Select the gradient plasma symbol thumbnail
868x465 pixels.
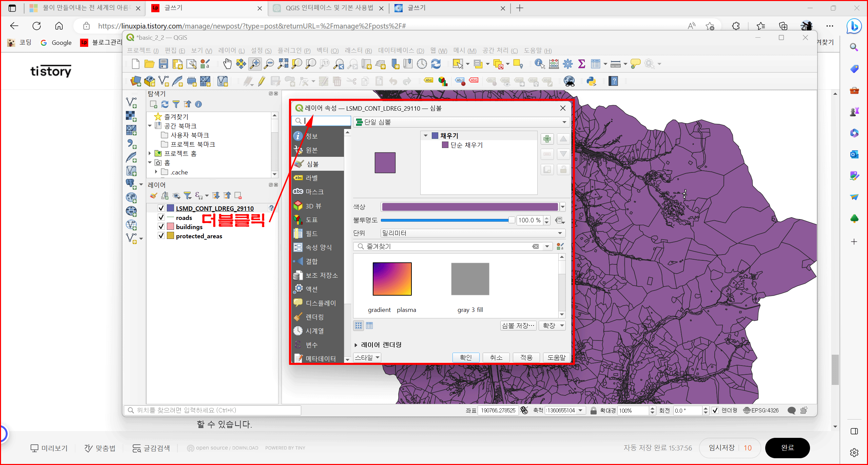pos(392,279)
